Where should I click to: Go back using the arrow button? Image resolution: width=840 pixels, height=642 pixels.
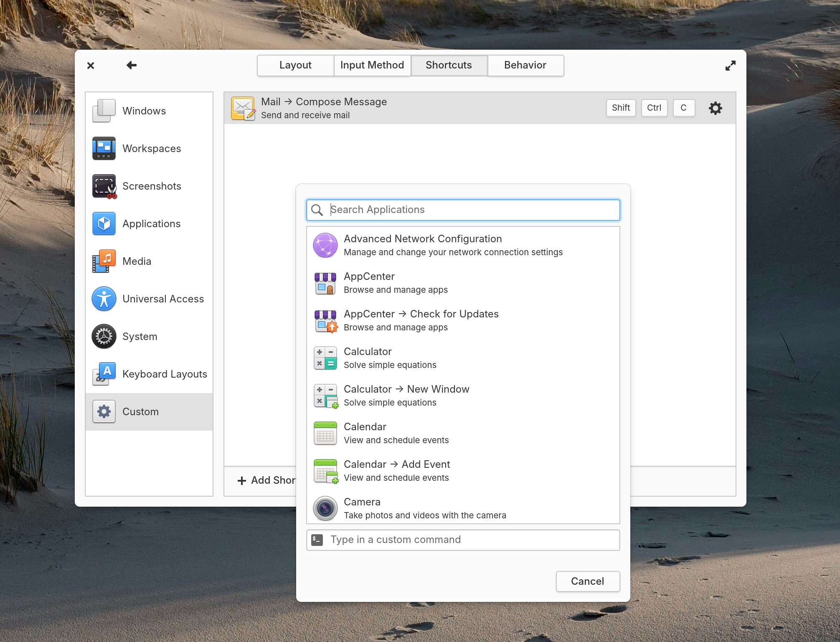coord(132,66)
